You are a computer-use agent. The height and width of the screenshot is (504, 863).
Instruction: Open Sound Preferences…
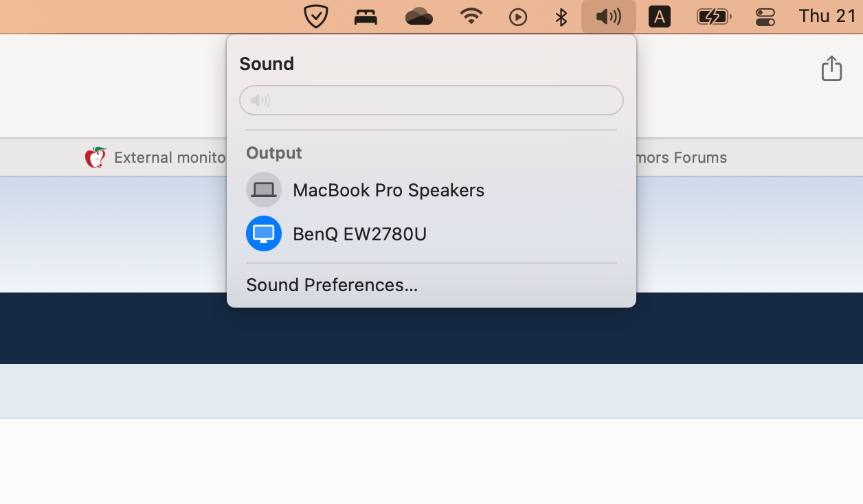332,285
